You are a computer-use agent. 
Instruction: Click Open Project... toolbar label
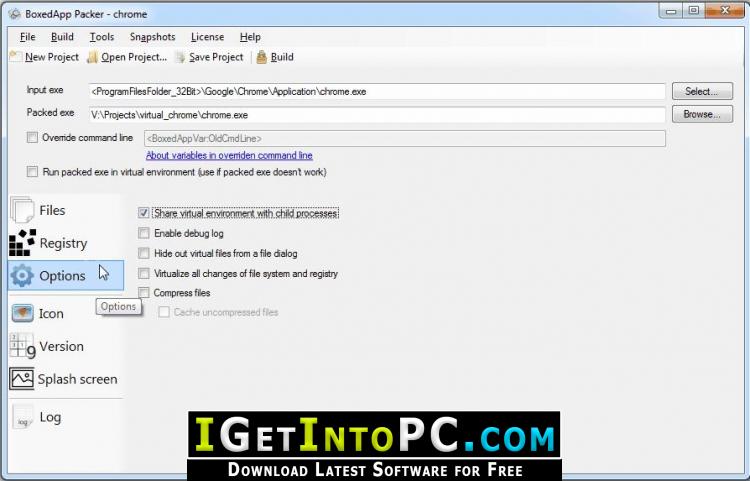(x=134, y=57)
